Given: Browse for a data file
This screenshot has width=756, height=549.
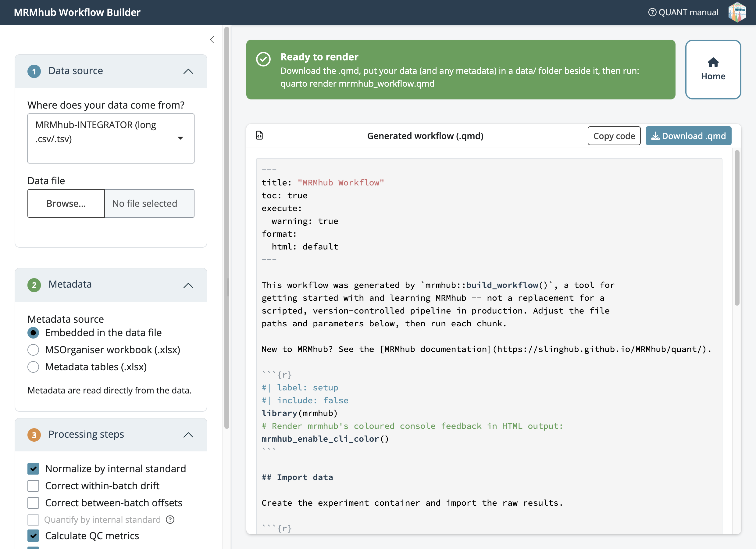Looking at the screenshot, I should point(66,203).
